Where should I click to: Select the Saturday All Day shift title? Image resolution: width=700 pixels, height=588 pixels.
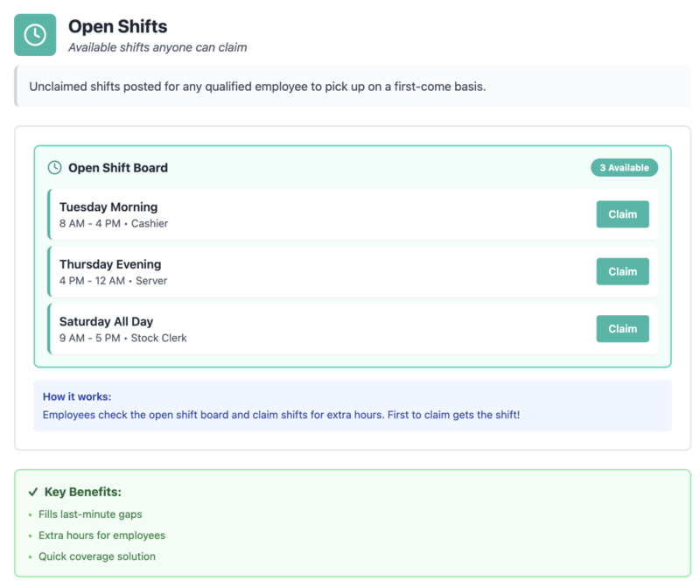106,321
